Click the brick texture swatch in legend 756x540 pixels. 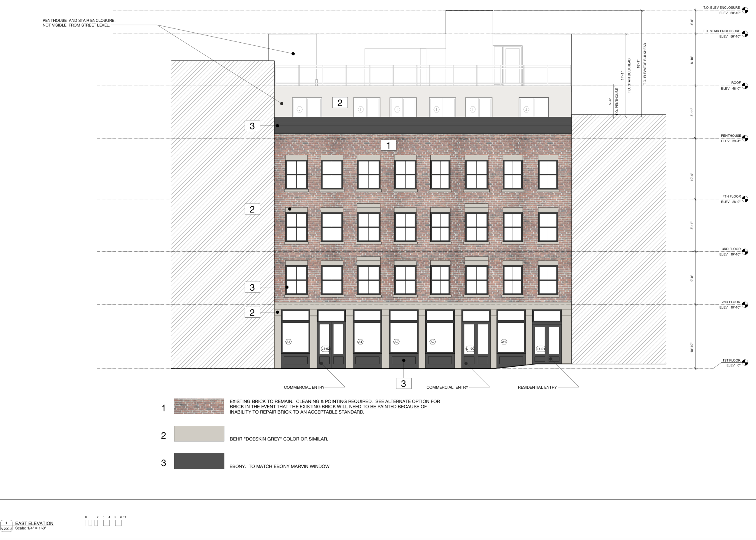click(x=199, y=406)
